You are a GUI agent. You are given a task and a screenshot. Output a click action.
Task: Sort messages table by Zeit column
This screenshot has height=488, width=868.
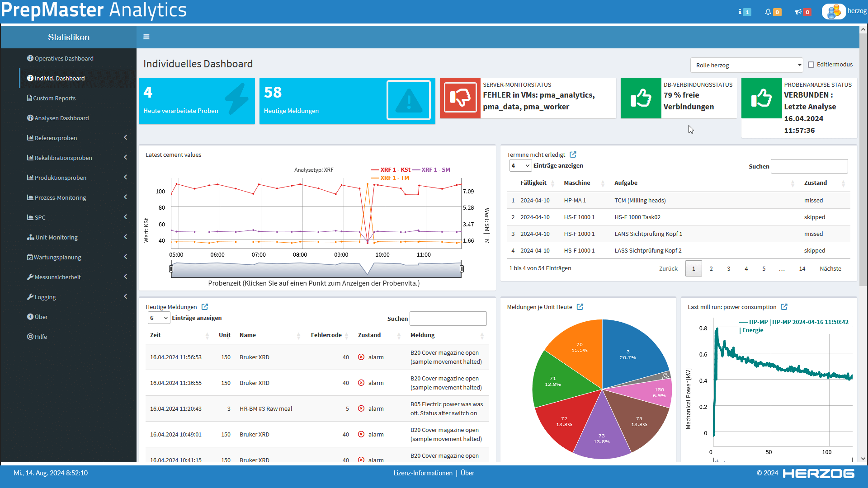point(179,335)
